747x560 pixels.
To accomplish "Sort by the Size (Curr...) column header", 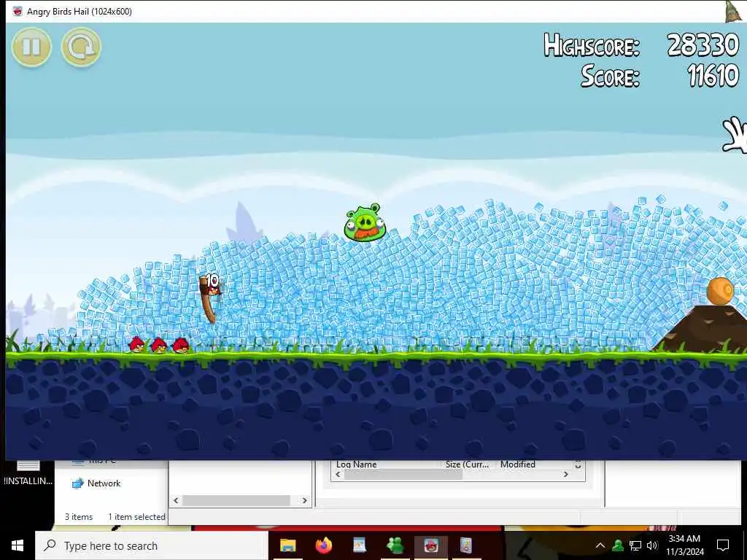I will (x=468, y=464).
